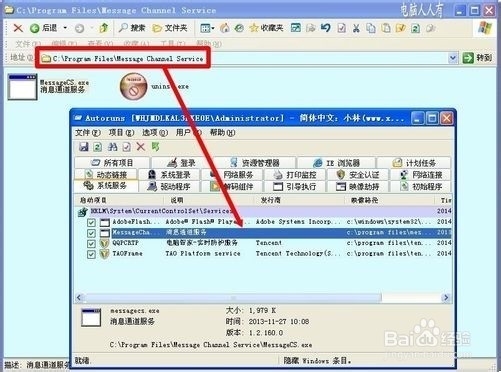Open the 后退 history dropdown arrow
501x372 pixels.
(x=65, y=28)
